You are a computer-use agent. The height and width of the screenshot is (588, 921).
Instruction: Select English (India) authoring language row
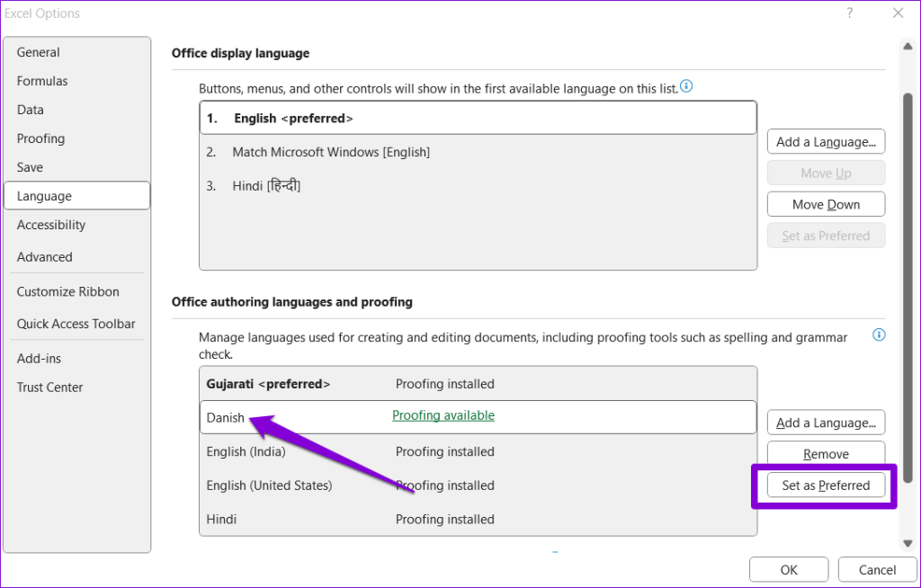click(478, 451)
